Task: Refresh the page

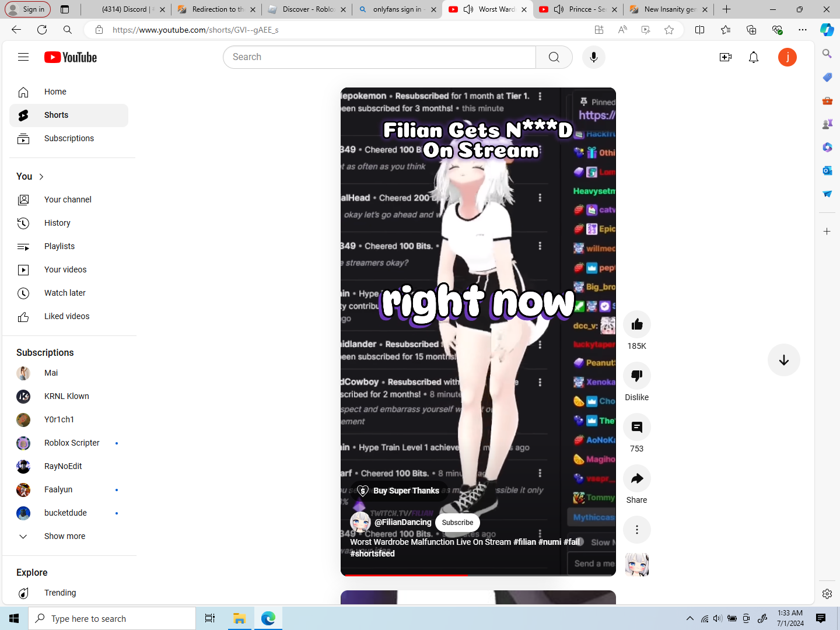Action: point(42,30)
